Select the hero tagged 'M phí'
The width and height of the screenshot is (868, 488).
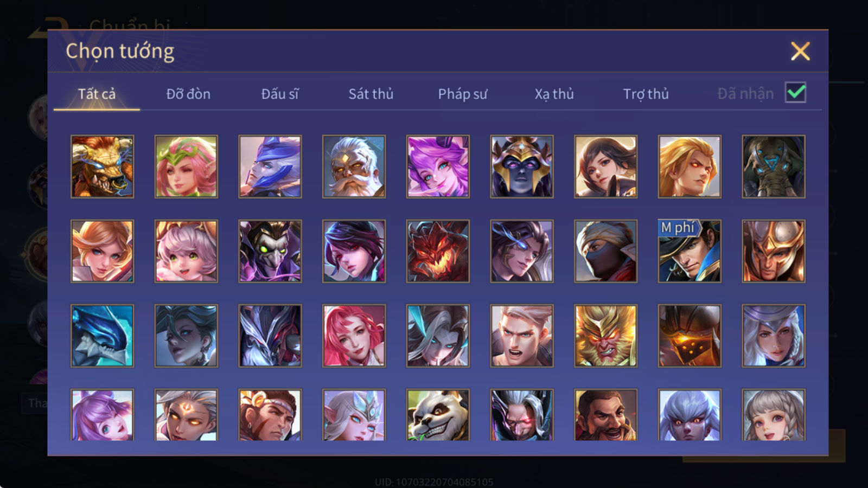[690, 251]
